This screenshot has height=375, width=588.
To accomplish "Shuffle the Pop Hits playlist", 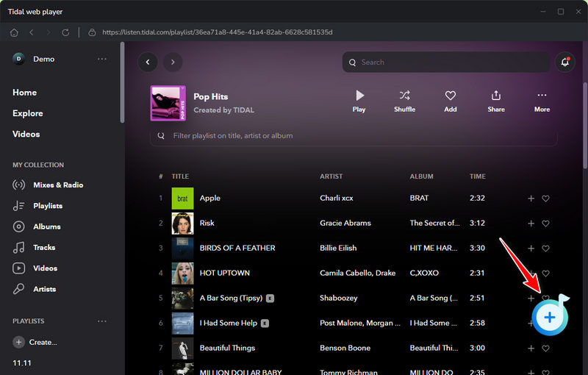I will 405,101.
